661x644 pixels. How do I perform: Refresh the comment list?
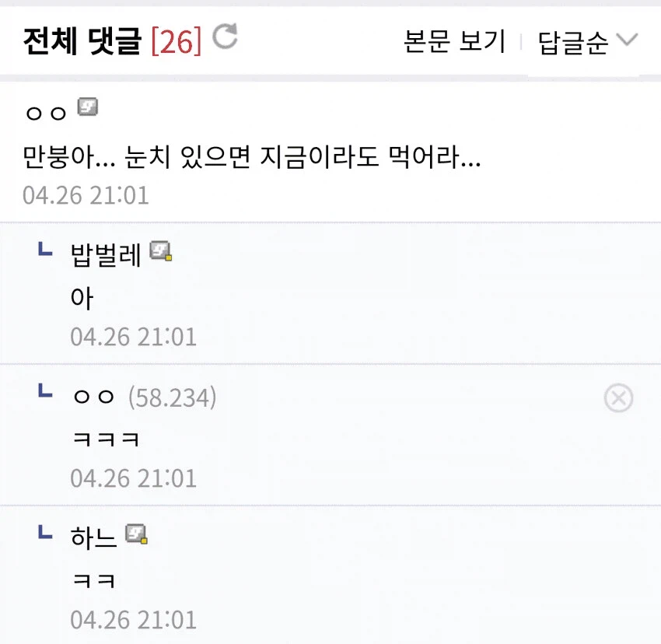226,36
